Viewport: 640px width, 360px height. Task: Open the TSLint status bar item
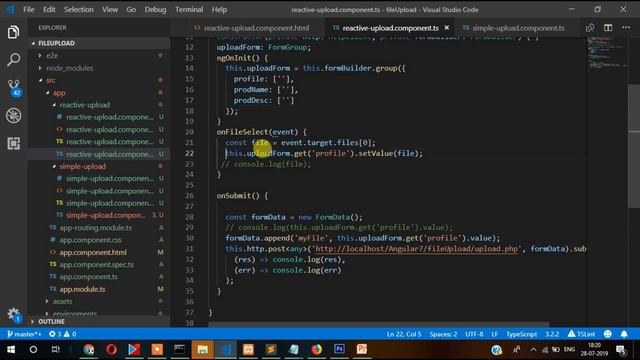tap(581, 334)
